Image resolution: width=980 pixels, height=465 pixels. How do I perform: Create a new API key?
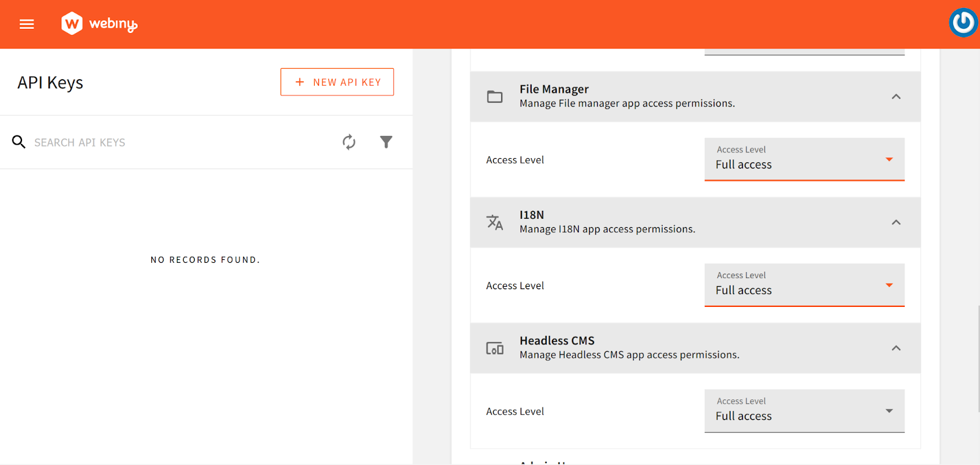tap(337, 82)
